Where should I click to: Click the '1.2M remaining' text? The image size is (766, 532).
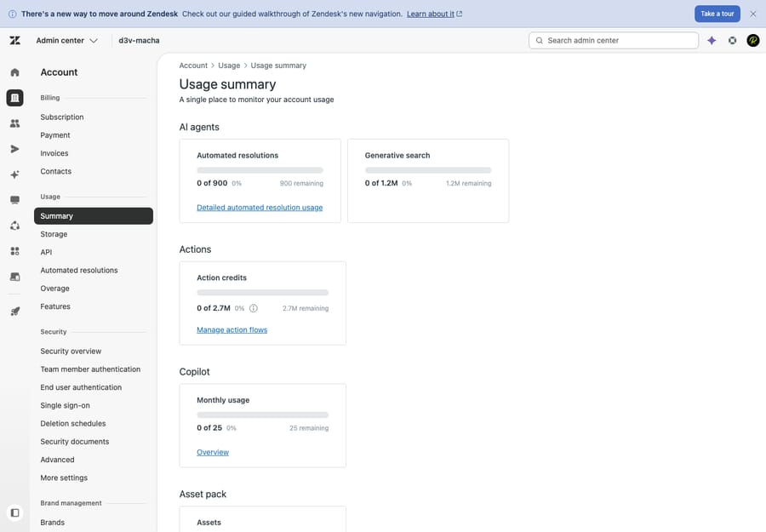468,184
